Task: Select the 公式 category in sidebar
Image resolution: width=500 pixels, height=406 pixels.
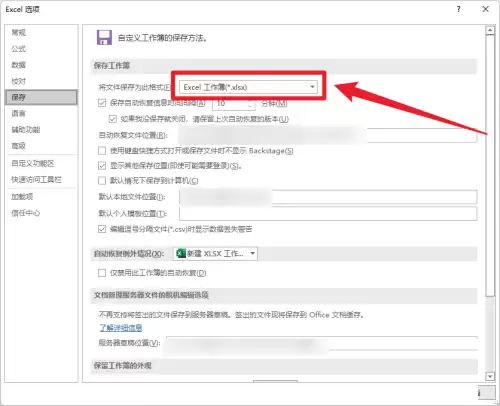Action: 19,49
